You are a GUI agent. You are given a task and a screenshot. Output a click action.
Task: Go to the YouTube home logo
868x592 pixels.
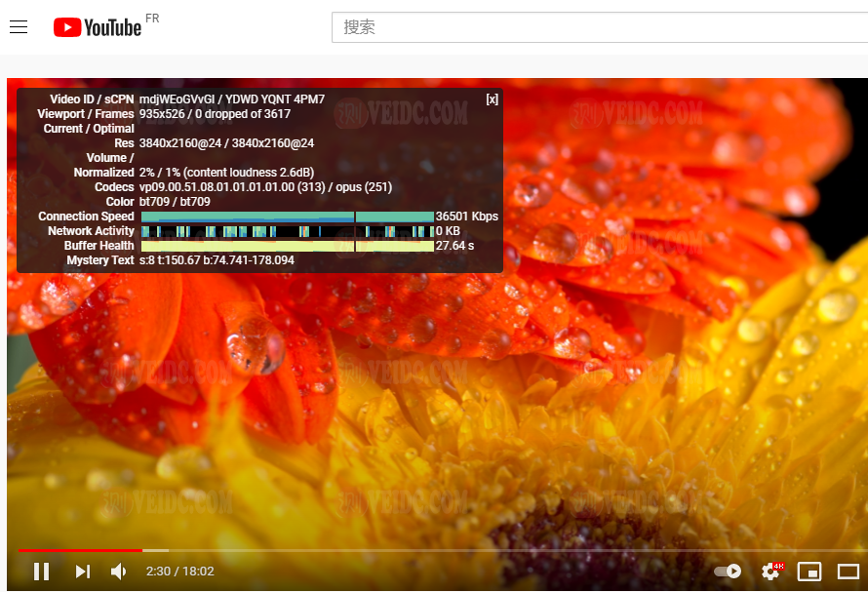98,27
